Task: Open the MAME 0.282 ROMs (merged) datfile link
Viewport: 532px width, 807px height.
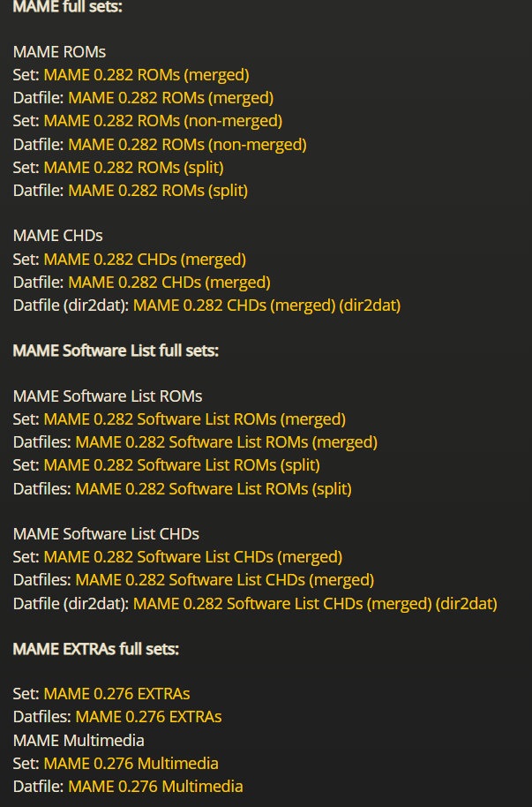Action: point(170,98)
